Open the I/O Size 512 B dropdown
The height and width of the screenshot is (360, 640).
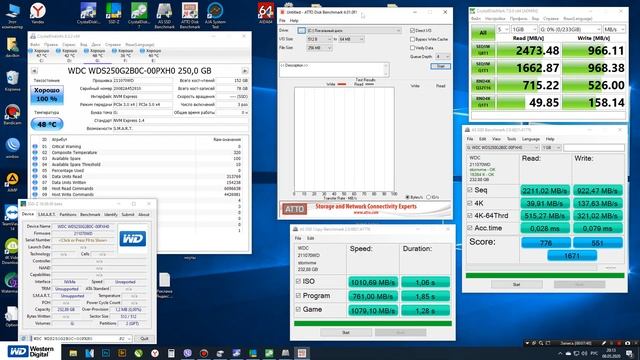pyautogui.click(x=319, y=39)
